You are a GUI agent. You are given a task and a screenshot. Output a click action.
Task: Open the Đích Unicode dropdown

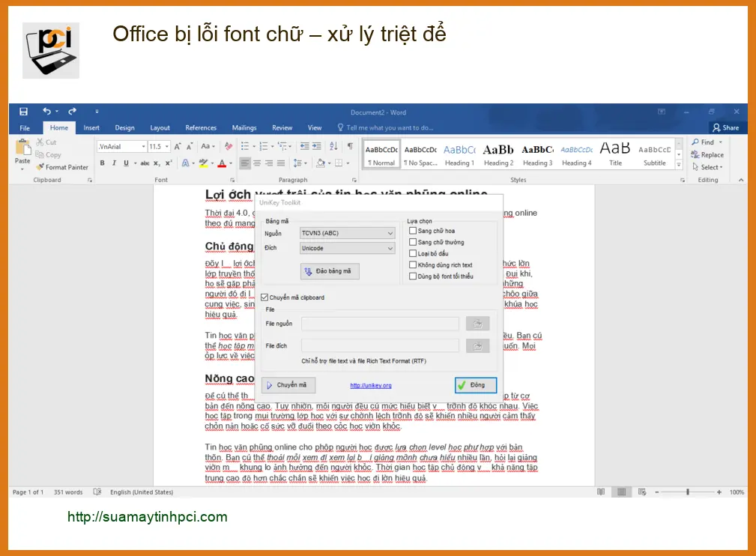coord(347,248)
